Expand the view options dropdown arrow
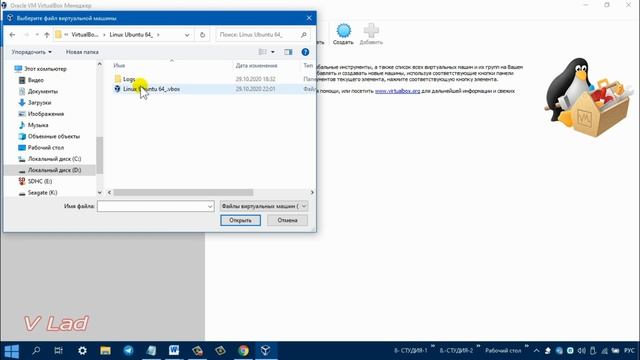Viewport: 640px width, 360px height. click(x=273, y=52)
